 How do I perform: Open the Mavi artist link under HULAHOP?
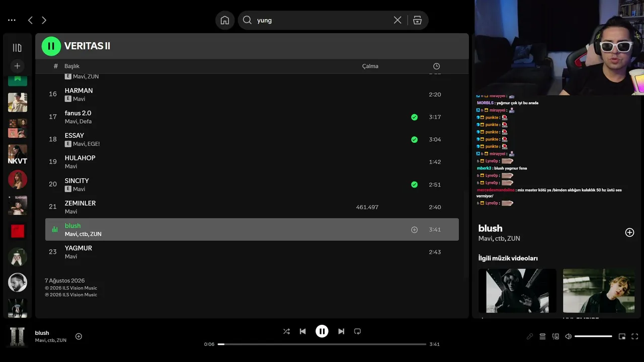[x=71, y=166]
